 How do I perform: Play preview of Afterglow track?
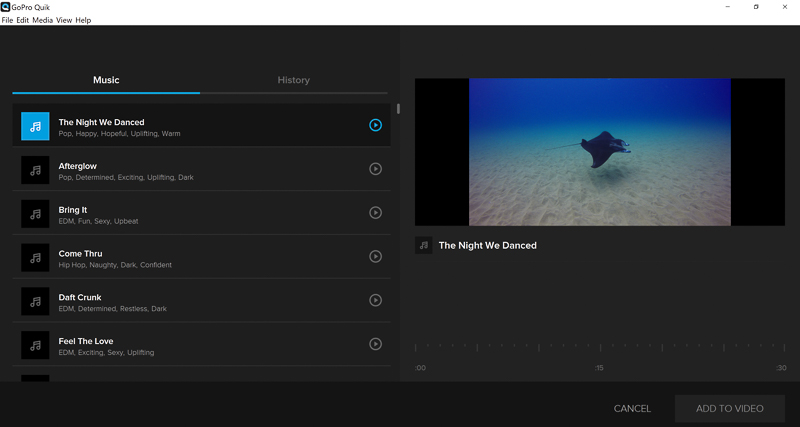(375, 169)
